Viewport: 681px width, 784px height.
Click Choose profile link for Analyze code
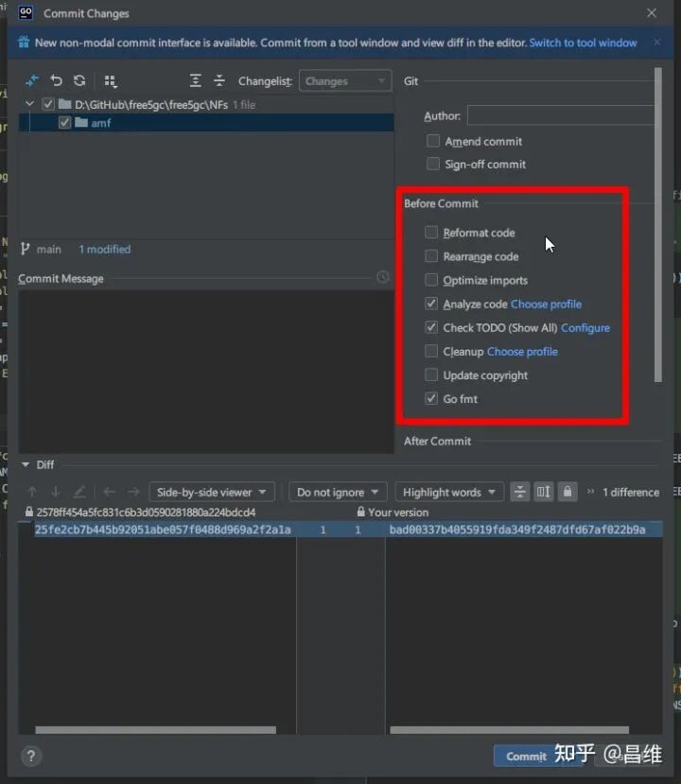coord(546,304)
